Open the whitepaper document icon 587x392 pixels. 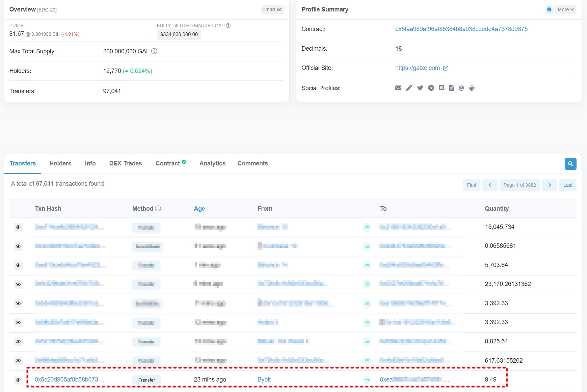click(x=451, y=88)
